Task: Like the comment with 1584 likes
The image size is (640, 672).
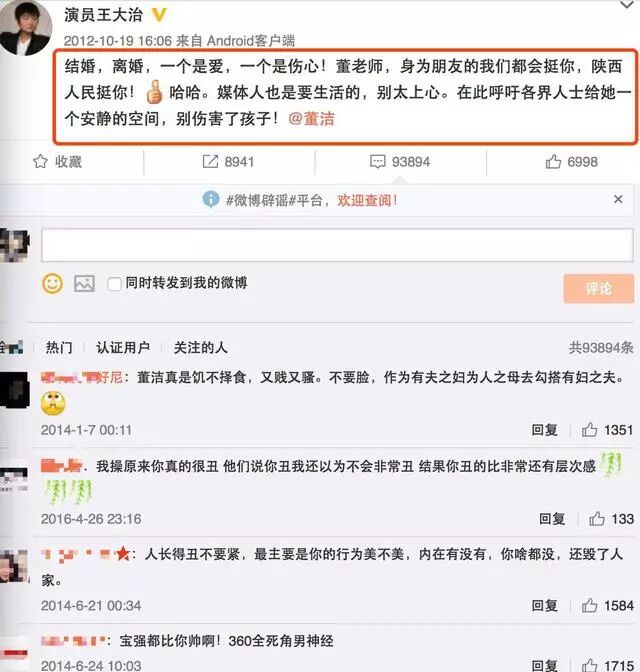Action: (589, 605)
